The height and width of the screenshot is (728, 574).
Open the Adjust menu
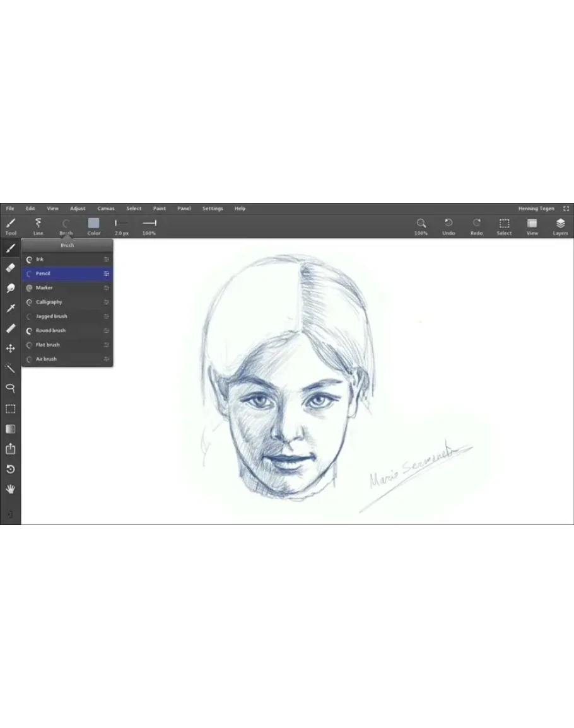(x=78, y=209)
